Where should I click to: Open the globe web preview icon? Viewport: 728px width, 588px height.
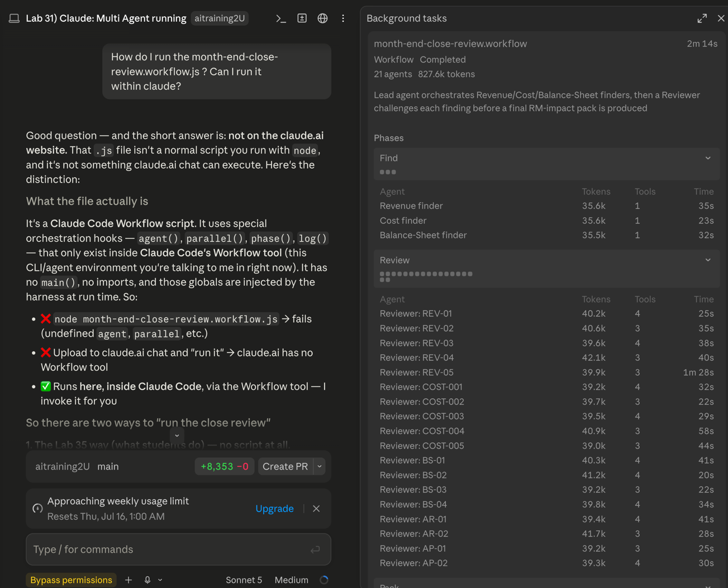[322, 18]
